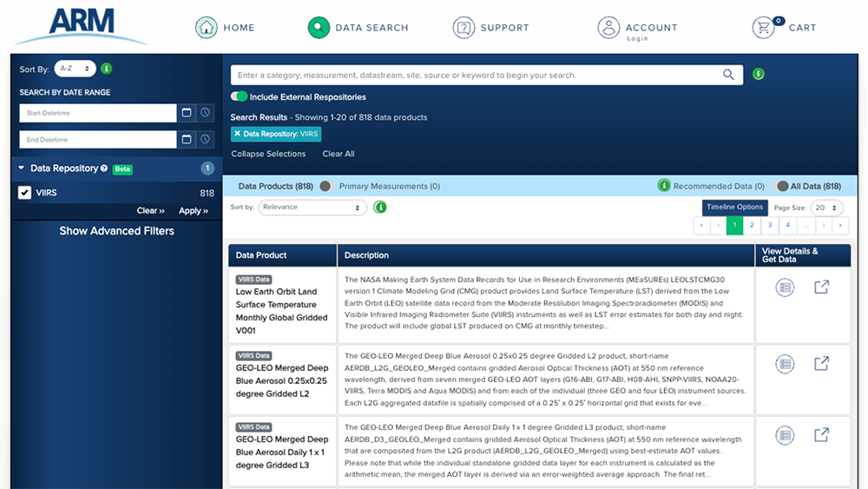868x489 pixels.
Task: Click the Start Datetime field
Action: click(x=98, y=113)
